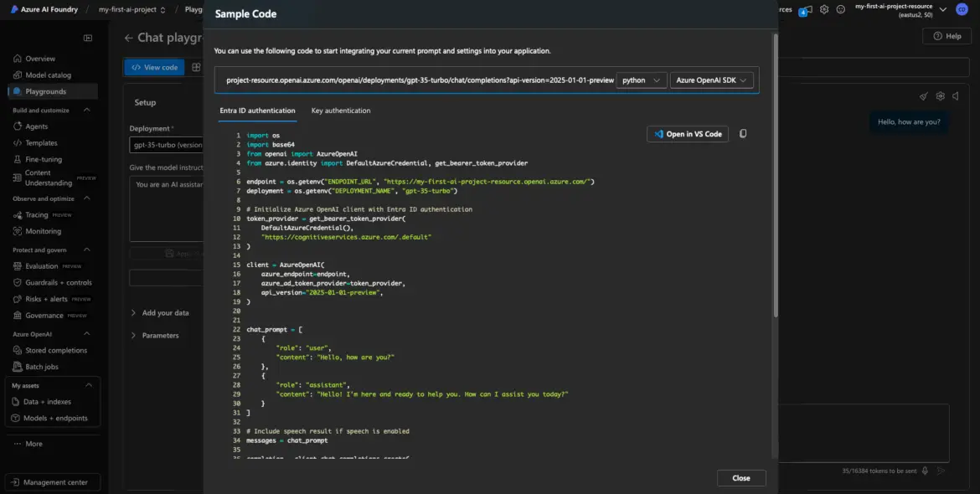Open the Azure OpenAI SDK dropdown
This screenshot has height=494, width=980.
[x=711, y=80]
